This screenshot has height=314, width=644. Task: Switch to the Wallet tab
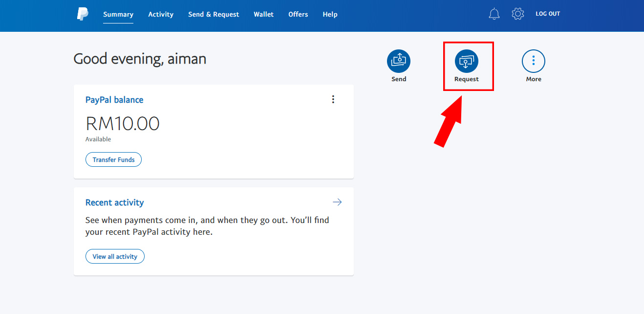click(264, 14)
